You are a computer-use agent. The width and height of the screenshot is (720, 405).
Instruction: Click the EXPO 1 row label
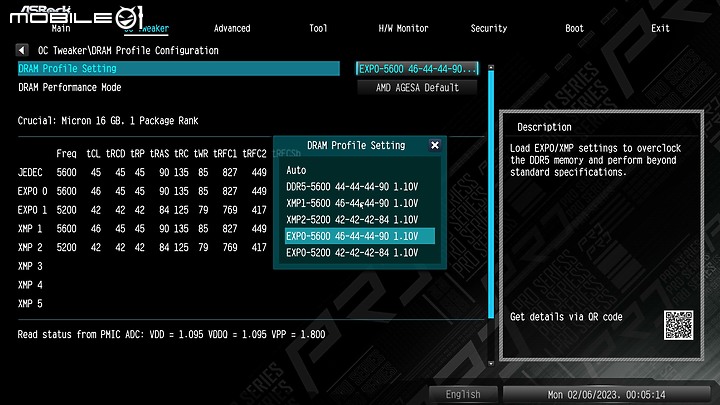coord(32,210)
